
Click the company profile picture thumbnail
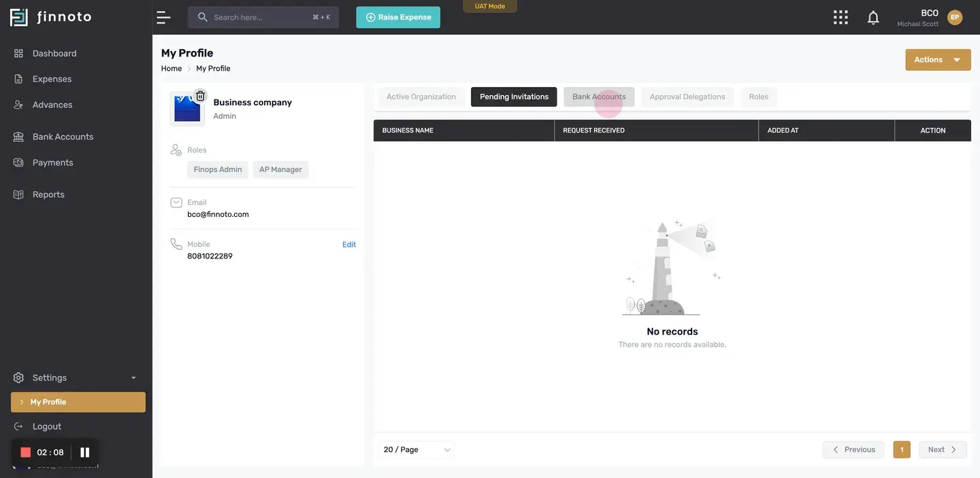[x=187, y=109]
